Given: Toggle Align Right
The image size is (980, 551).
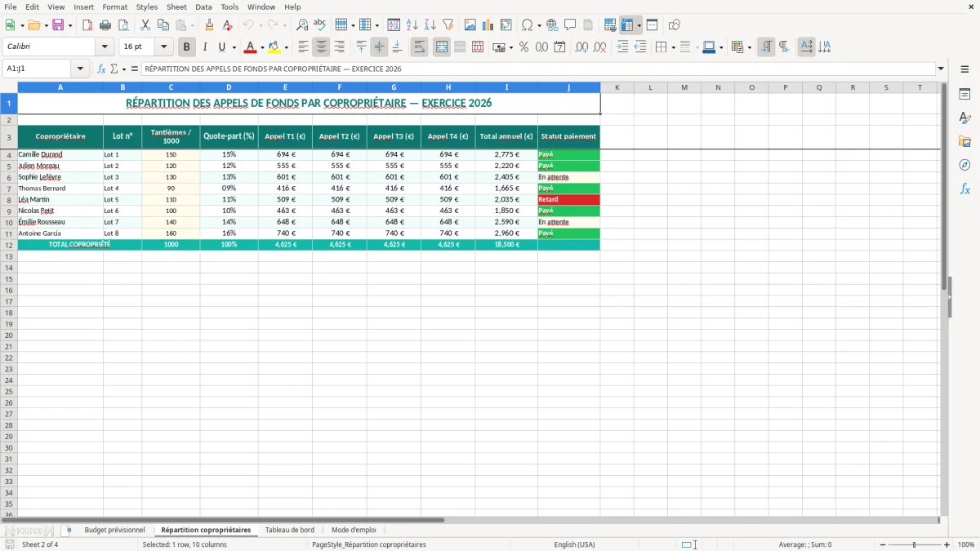Looking at the screenshot, I should [x=339, y=47].
